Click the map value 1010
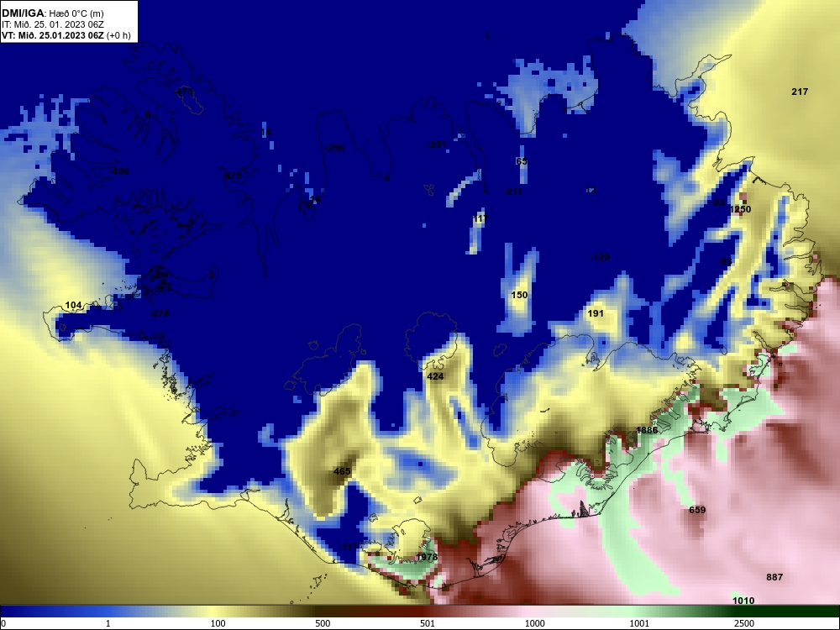The image size is (840, 630). click(x=743, y=601)
